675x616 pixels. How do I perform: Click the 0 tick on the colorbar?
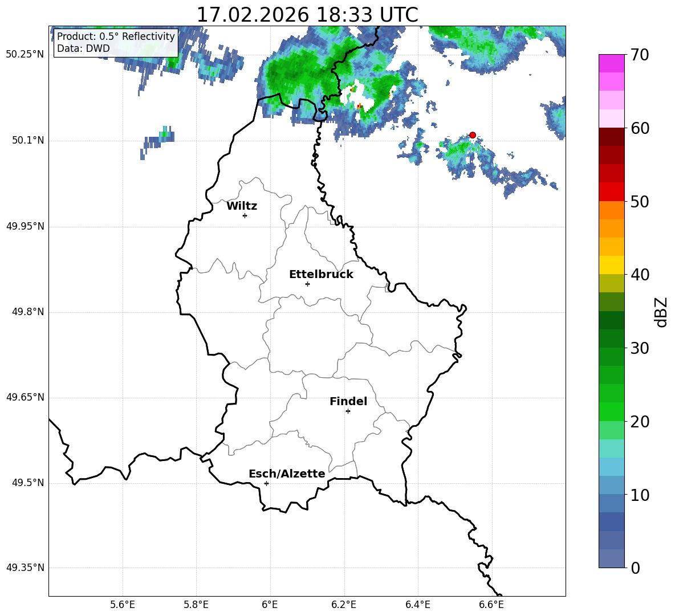pos(635,568)
